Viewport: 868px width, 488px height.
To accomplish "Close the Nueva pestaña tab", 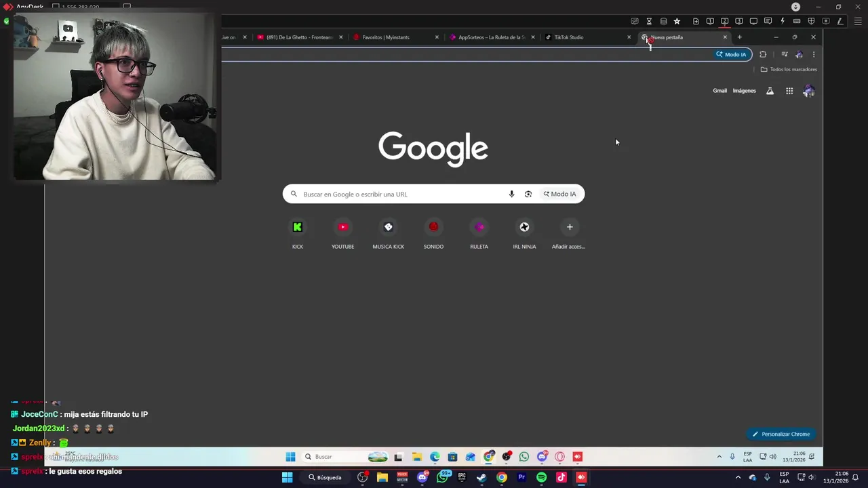I will 725,37.
